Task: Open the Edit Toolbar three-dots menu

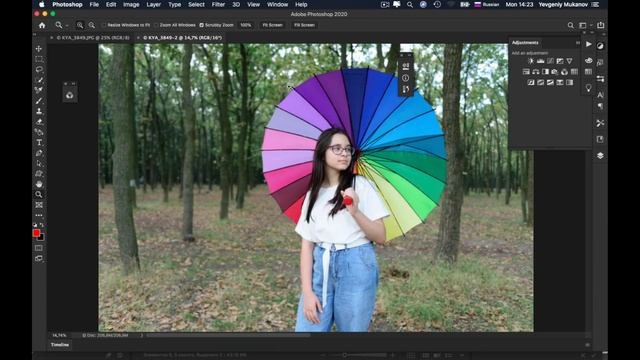Action: pos(39,215)
